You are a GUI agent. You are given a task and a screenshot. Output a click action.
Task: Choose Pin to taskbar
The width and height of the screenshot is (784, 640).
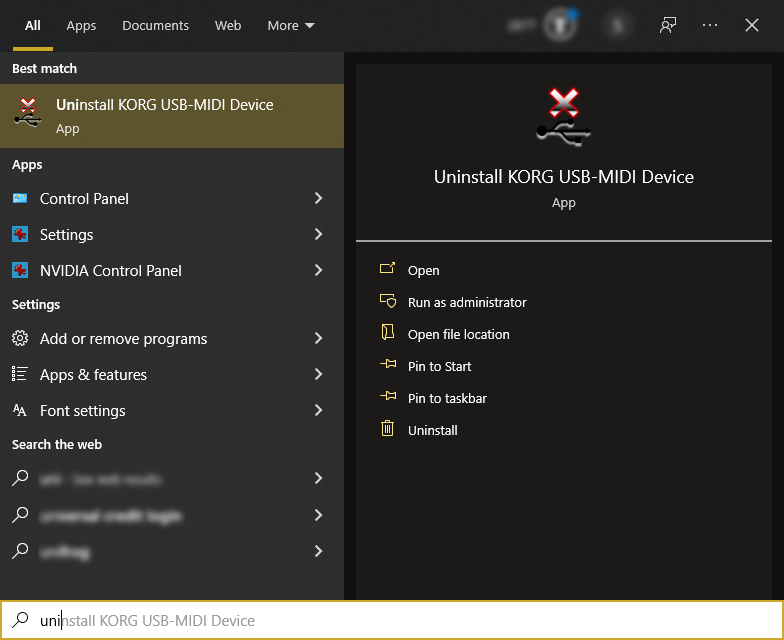[447, 398]
